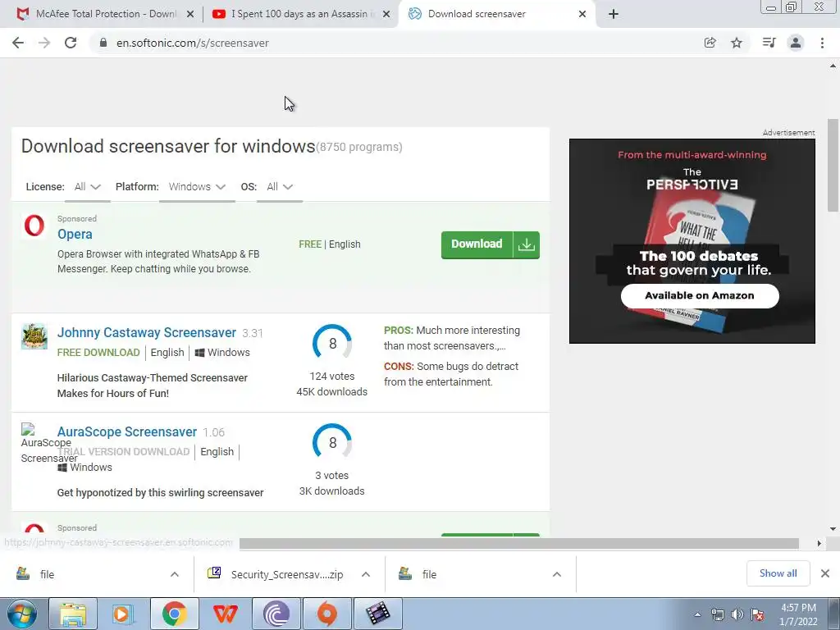The image size is (840, 630).
Task: Open the sponsored Opera link
Action: [x=75, y=234]
